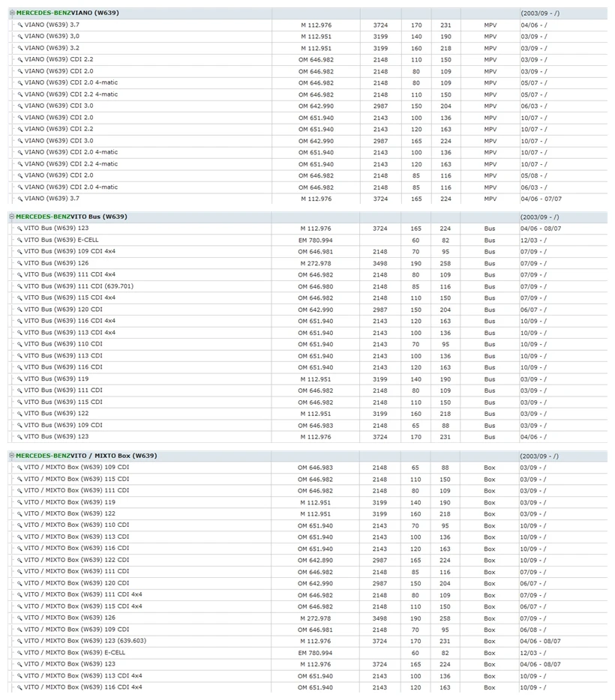Select VITO / MIXTO Box 109 CDI with engine OM 646.983
The height and width of the screenshot is (700, 615).
coord(307,468)
